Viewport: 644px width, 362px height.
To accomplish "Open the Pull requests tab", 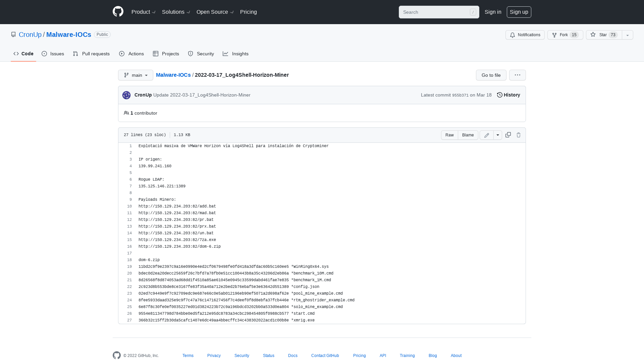I will [x=91, y=54].
